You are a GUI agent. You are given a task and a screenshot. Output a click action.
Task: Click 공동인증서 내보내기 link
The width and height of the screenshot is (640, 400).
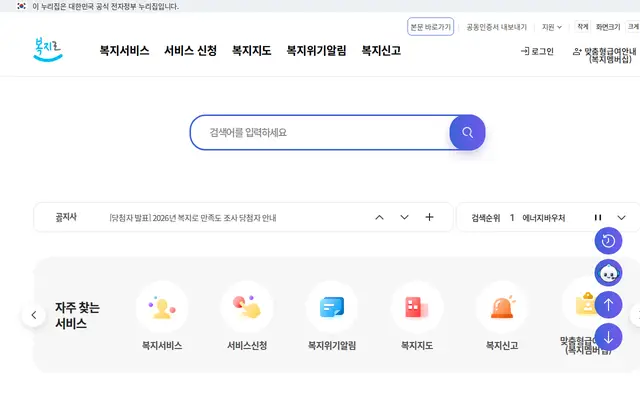pos(496,27)
